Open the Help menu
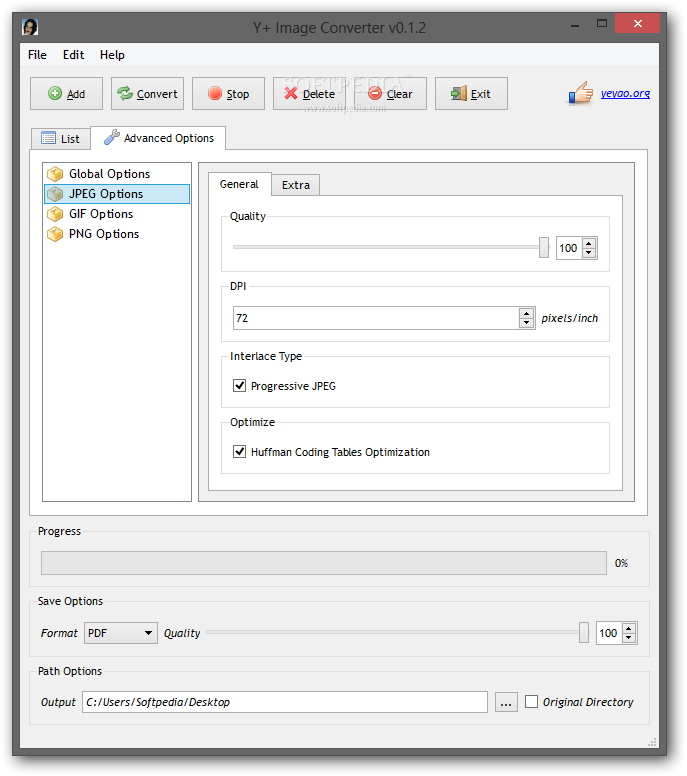Viewport: 687px width, 776px height. 112,55
